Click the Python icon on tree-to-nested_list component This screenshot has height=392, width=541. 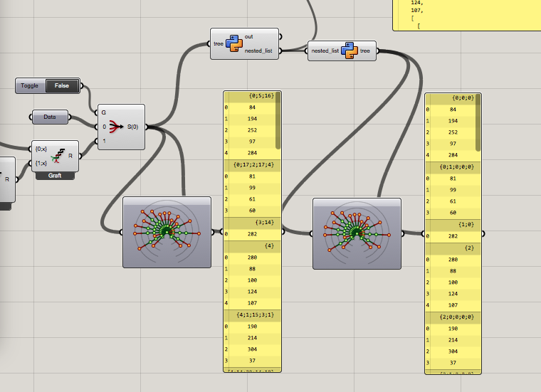[234, 43]
